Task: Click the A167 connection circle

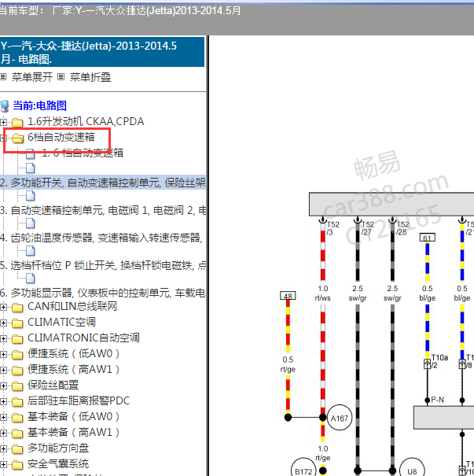Action: coord(340,419)
